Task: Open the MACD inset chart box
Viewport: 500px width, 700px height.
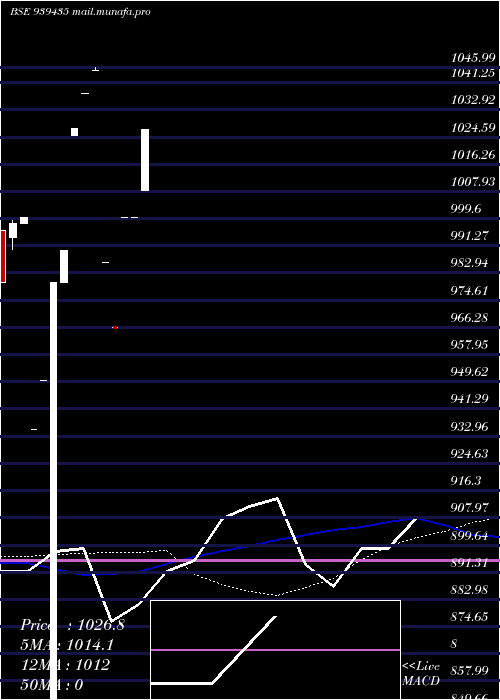Action: click(x=275, y=650)
